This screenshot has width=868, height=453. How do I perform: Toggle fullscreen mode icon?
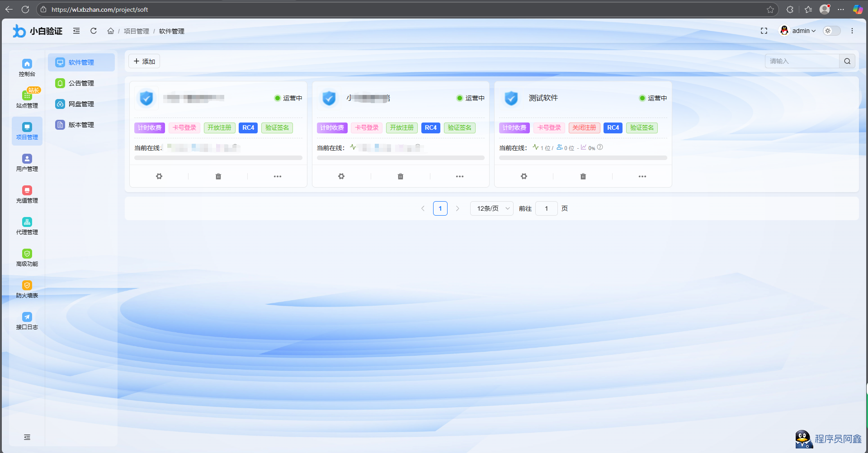pos(764,31)
